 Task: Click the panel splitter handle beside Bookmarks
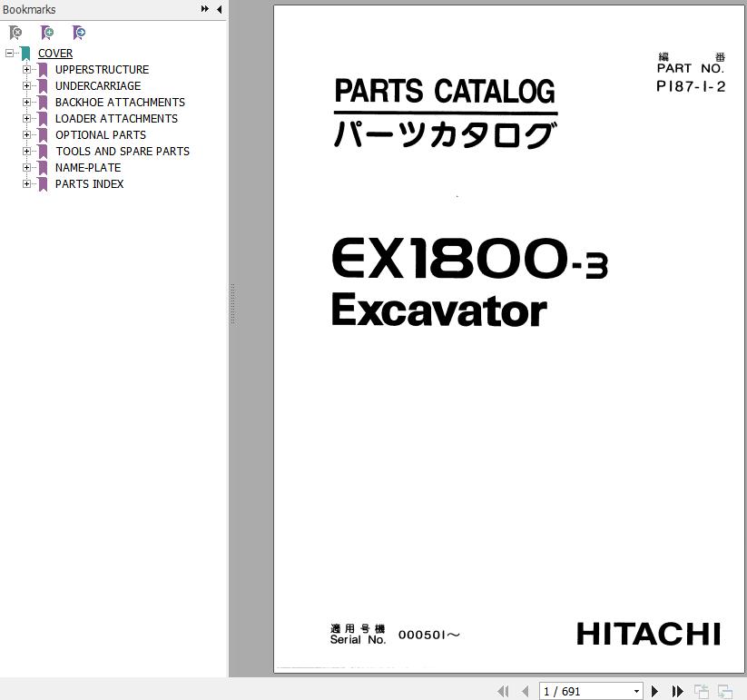(233, 304)
